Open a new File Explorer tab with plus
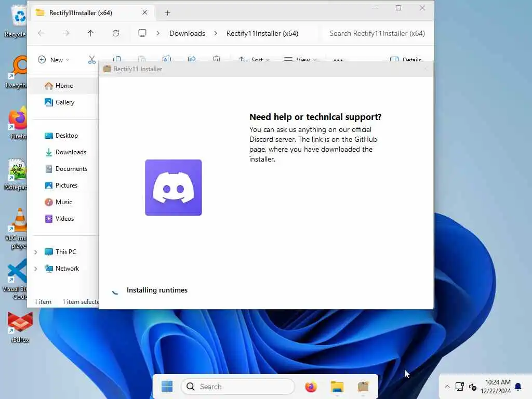This screenshot has width=532, height=399. coord(167,13)
